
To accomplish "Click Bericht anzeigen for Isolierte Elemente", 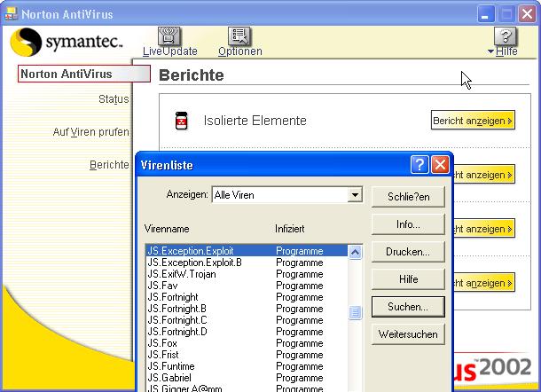I will 473,121.
